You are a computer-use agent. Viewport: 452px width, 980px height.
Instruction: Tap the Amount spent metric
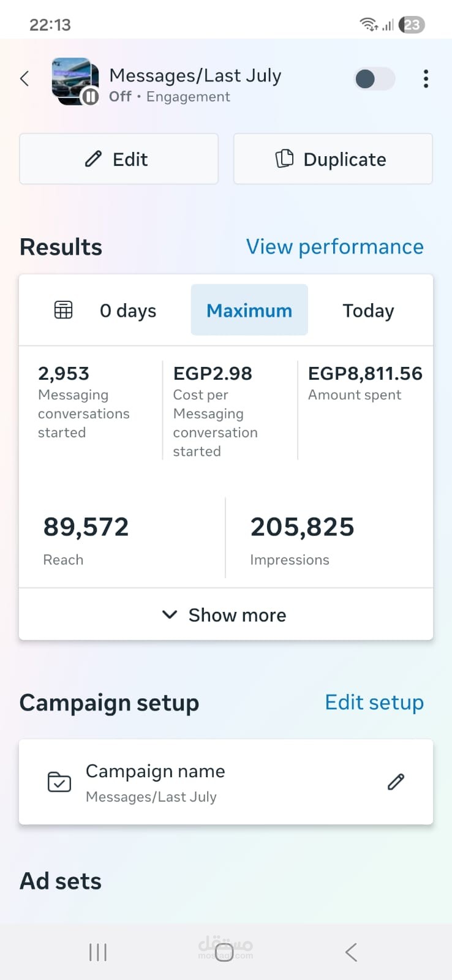pyautogui.click(x=365, y=383)
